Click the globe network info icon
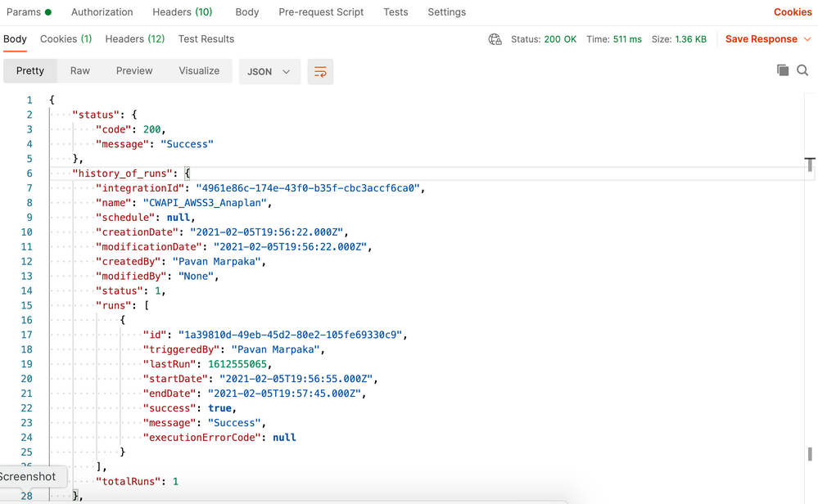This screenshot has height=504, width=818. [495, 39]
